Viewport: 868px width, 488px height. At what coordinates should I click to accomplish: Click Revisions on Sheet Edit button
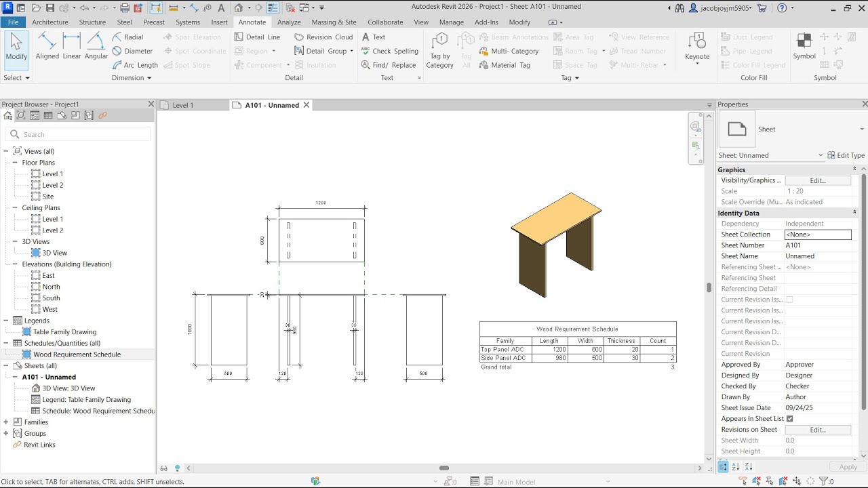[818, 430]
